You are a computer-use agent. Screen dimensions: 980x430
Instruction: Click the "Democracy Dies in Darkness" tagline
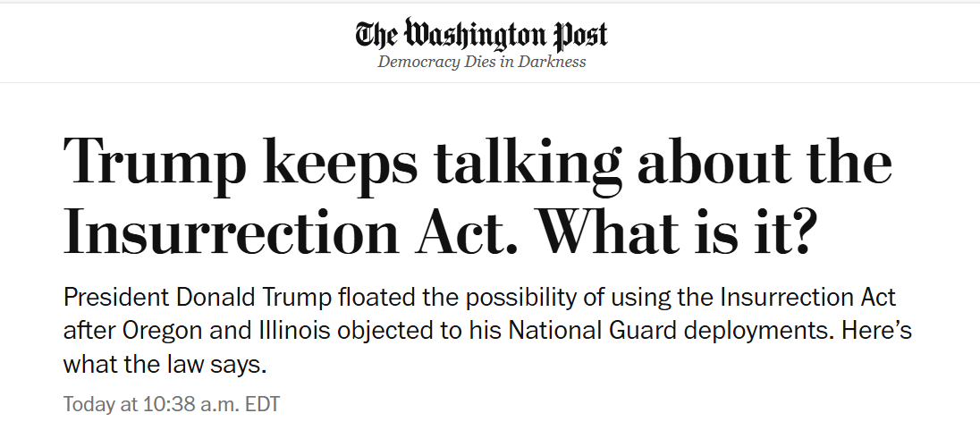pyautogui.click(x=482, y=63)
